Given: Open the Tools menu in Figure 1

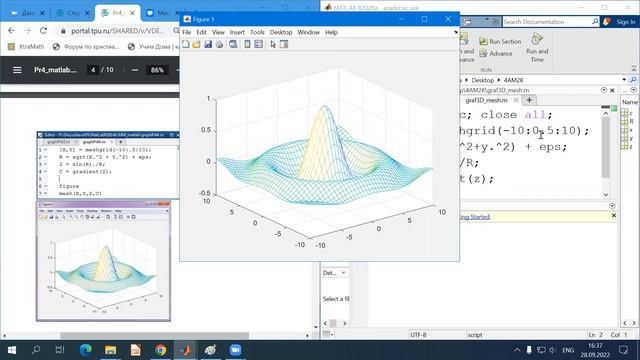Looking at the screenshot, I should click(257, 32).
